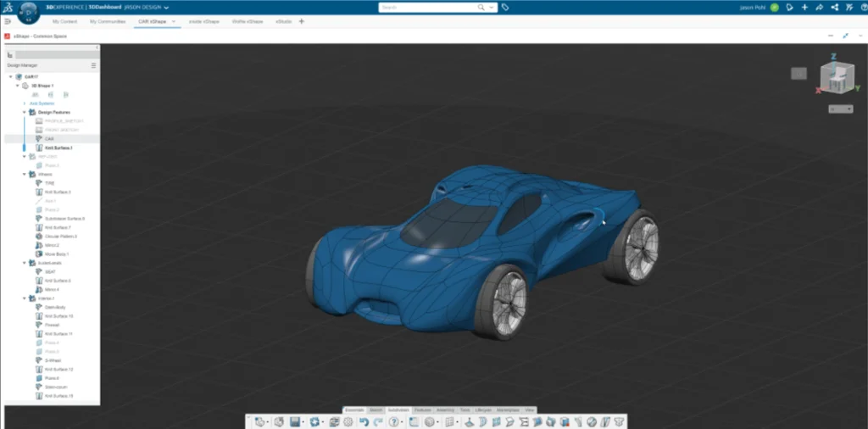Open the dropdown below the view cube

point(841,109)
